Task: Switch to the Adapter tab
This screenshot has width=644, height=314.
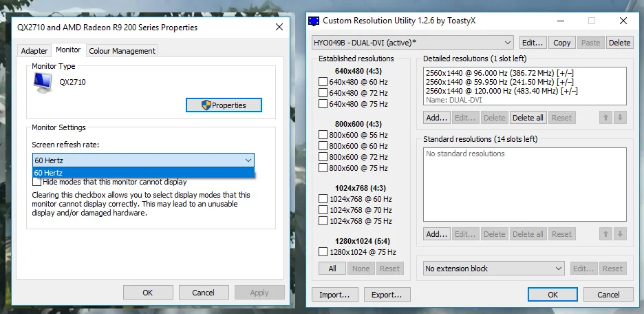Action: 34,51
